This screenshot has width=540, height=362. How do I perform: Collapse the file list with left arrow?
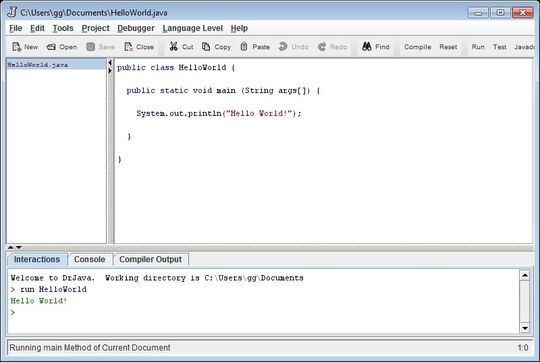[x=110, y=63]
